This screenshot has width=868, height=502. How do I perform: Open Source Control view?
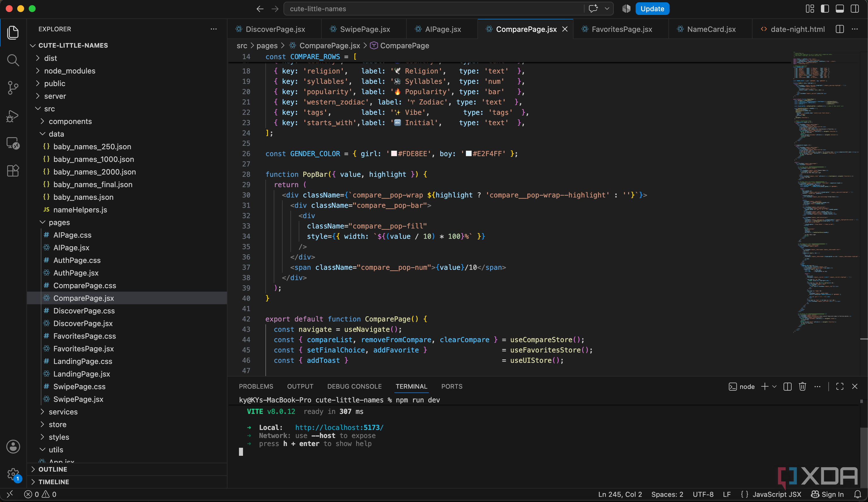tap(13, 88)
